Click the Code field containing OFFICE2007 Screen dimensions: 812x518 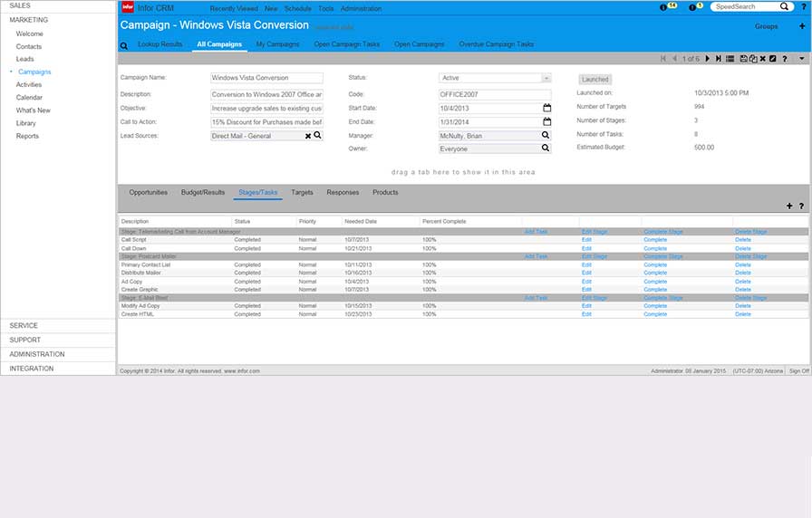click(495, 94)
